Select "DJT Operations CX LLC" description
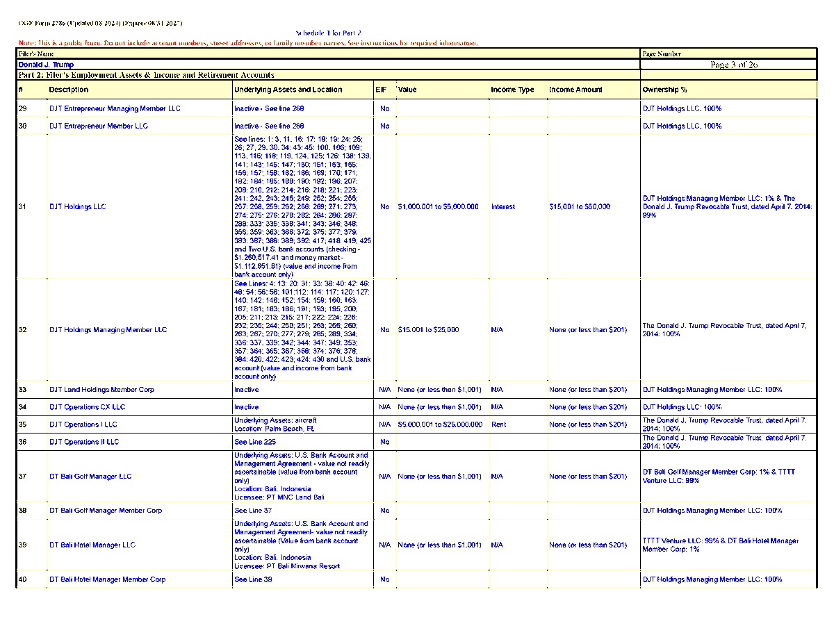 [87, 407]
